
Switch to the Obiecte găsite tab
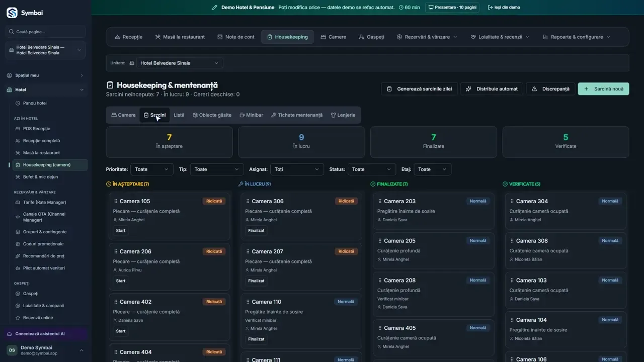click(212, 115)
